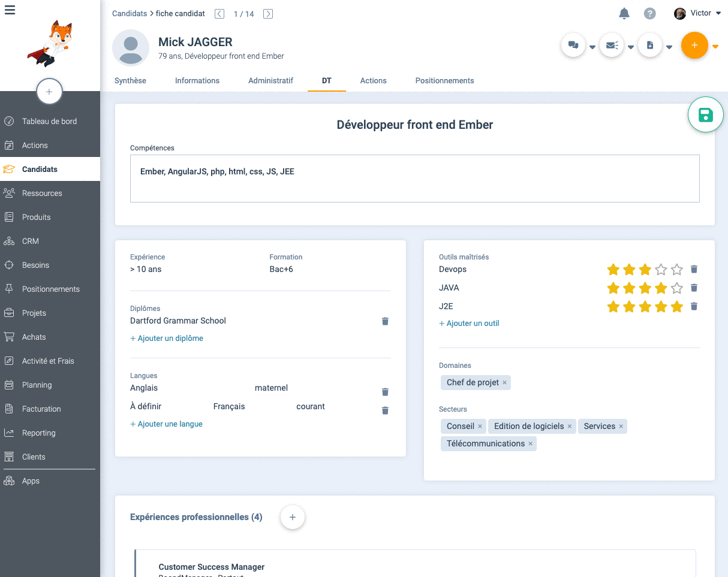Switch to the Synthèse tab
Screen dimensions: 728x577
[130, 80]
